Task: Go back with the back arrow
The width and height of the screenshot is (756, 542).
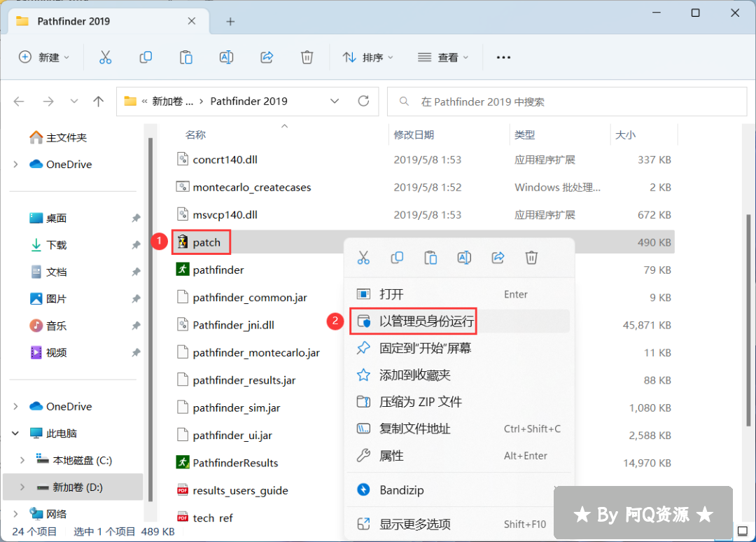Action: 19,102
